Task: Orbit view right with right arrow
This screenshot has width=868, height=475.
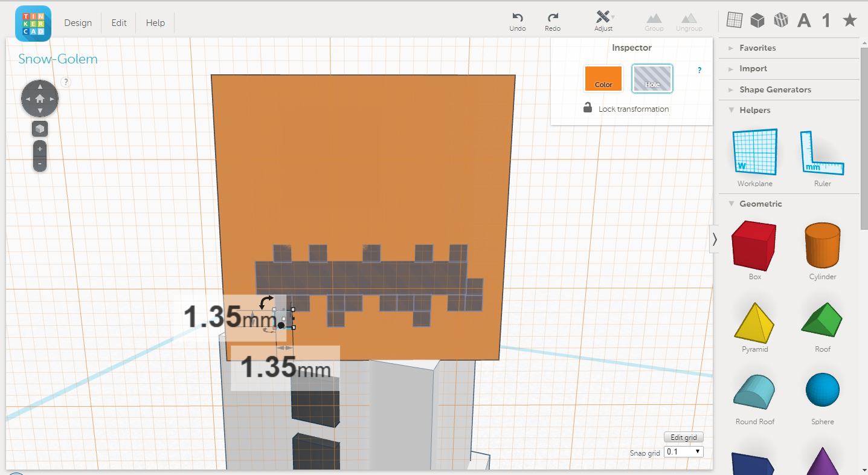Action: tap(53, 99)
